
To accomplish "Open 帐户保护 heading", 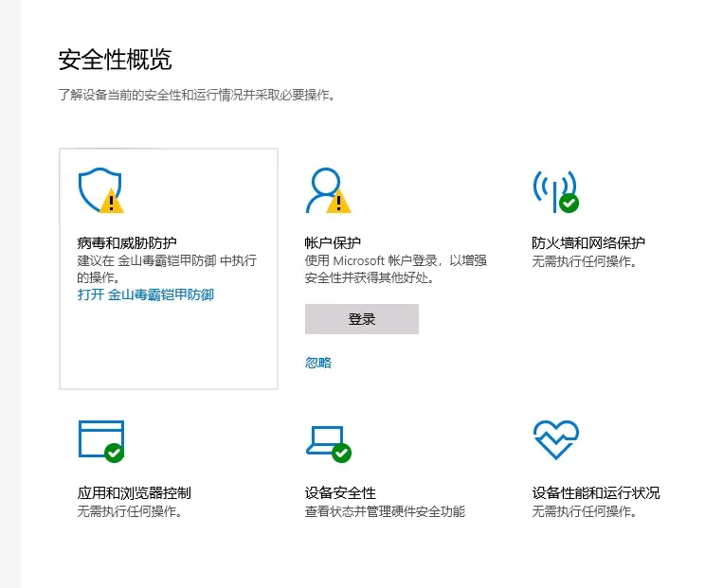I will pos(333,242).
